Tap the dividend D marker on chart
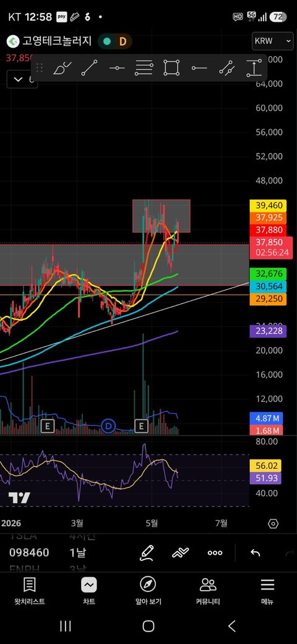Screen dimensions: 297x644 click(x=109, y=426)
